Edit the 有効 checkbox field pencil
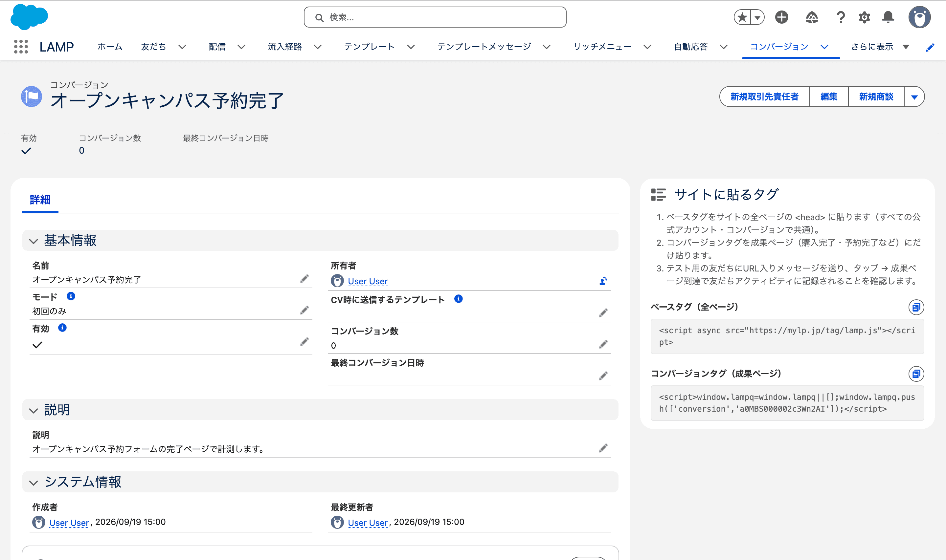This screenshot has width=946, height=560. 304,342
